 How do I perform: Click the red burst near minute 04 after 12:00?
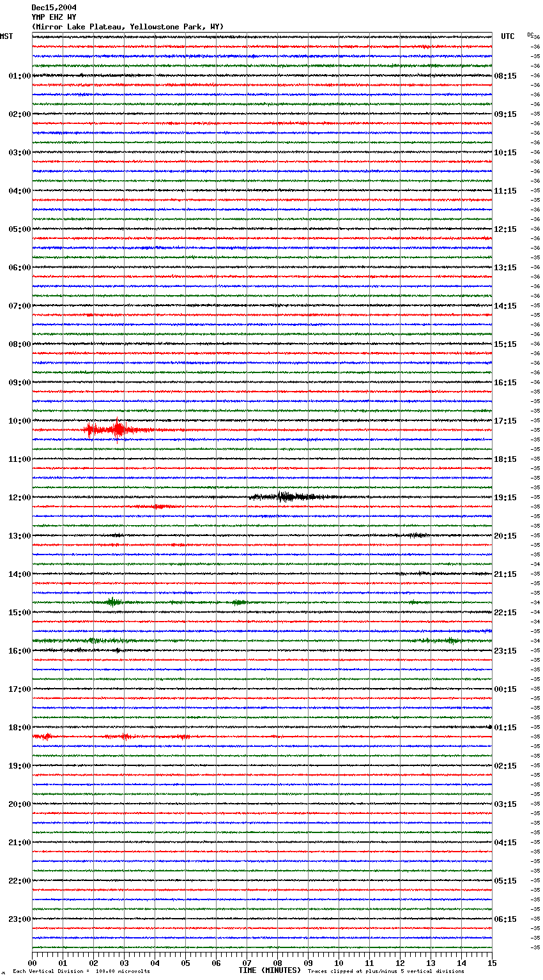158,507
